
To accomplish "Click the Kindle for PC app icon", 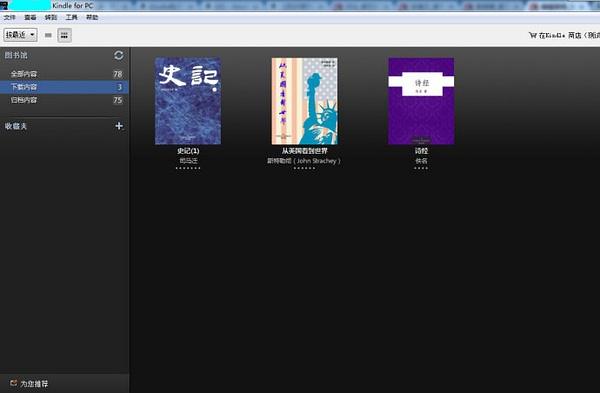I will click(x=4, y=5).
